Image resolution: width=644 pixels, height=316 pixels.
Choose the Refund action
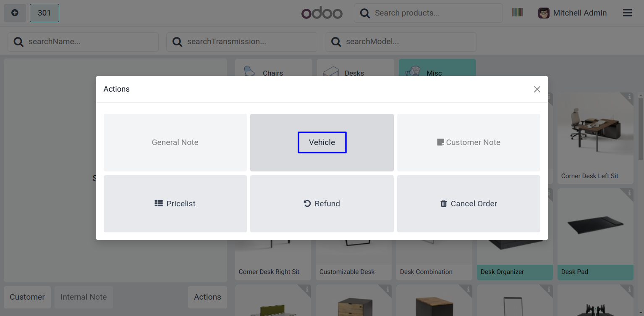tap(322, 204)
